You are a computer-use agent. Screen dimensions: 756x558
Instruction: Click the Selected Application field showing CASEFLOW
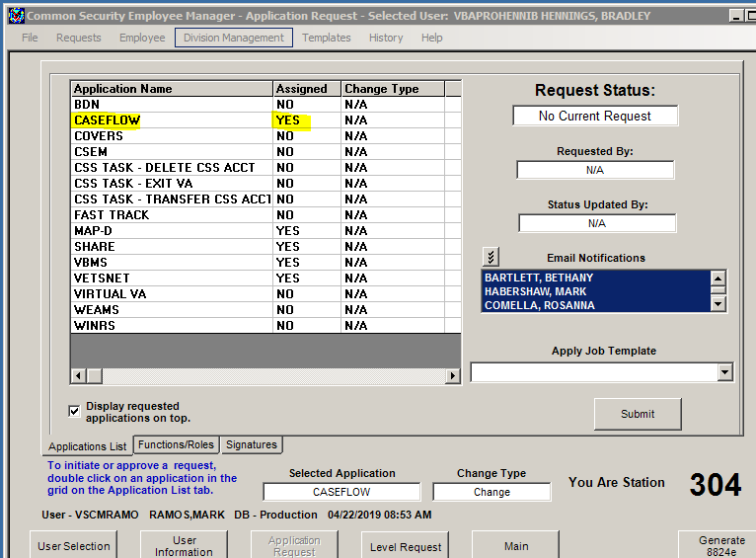point(341,492)
